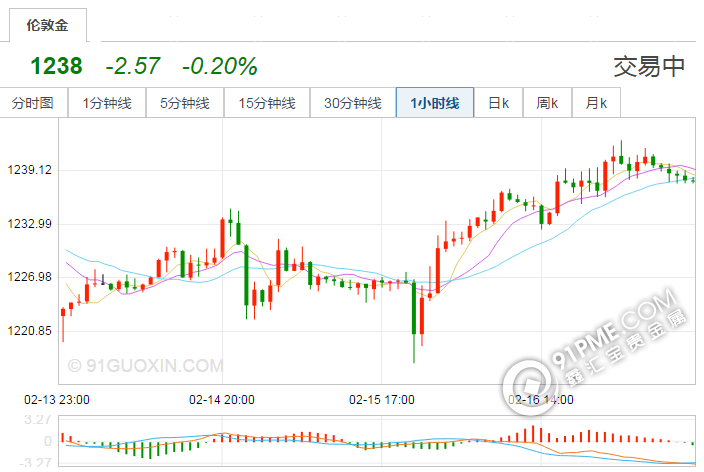Click the 02-16 14:00 time label

tap(541, 399)
